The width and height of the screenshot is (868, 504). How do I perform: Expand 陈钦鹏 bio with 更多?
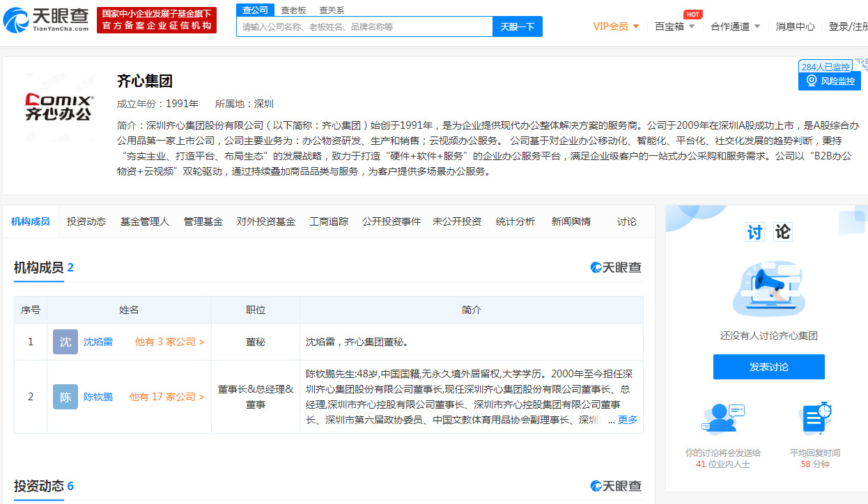click(628, 420)
